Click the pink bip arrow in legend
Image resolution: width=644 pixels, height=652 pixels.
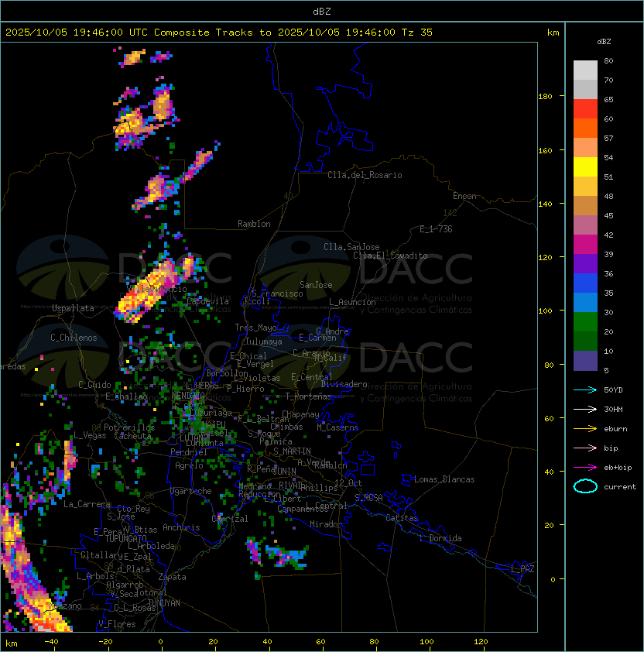(585, 448)
